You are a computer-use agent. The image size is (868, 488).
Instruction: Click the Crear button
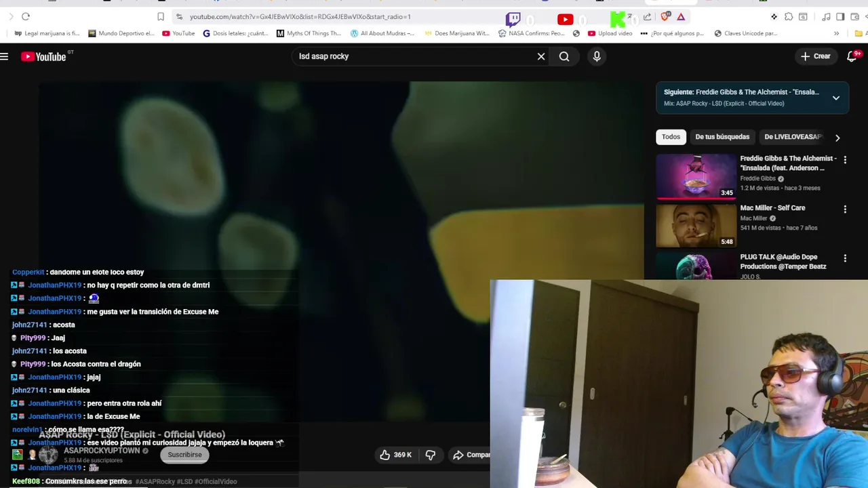(816, 57)
